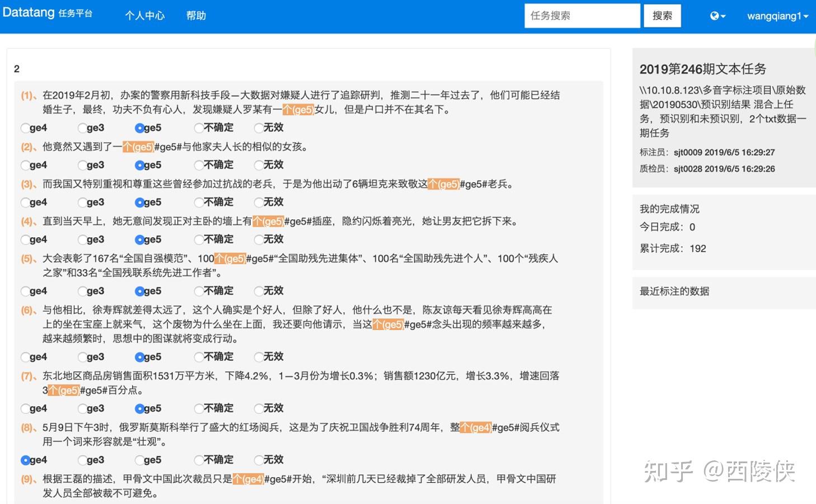Choose 无效 for sentence (3)
Image resolution: width=816 pixels, height=504 pixels.
259,202
